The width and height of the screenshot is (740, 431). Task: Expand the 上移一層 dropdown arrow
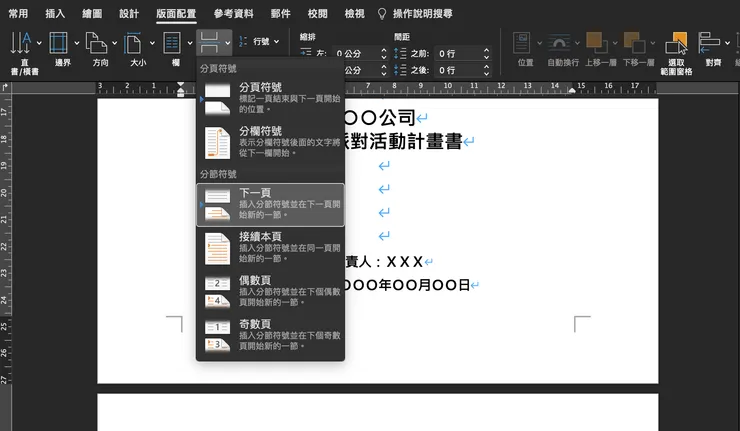615,43
